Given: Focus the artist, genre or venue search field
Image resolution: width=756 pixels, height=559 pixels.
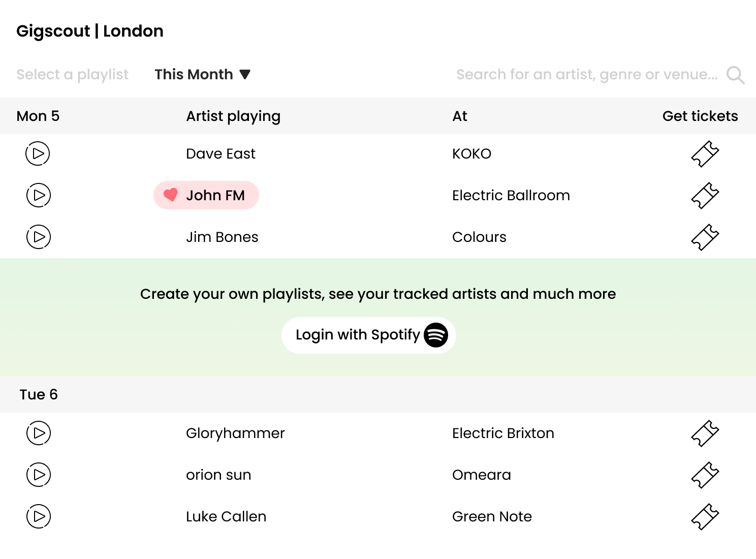Looking at the screenshot, I should [x=587, y=74].
